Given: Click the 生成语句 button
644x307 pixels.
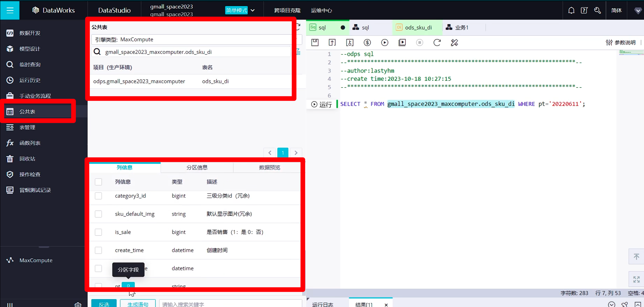Looking at the screenshot, I should pyautogui.click(x=138, y=304).
